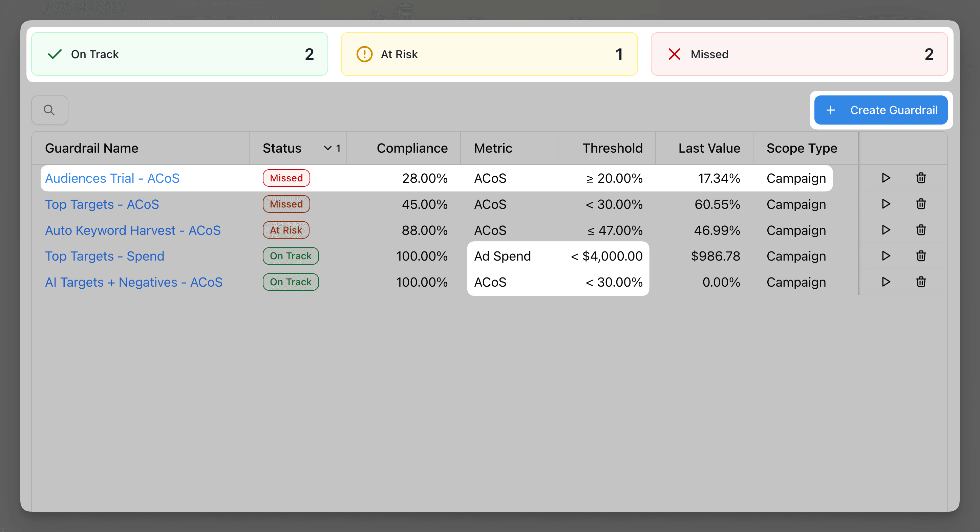Open the search icon
The image size is (980, 532).
pyautogui.click(x=49, y=110)
